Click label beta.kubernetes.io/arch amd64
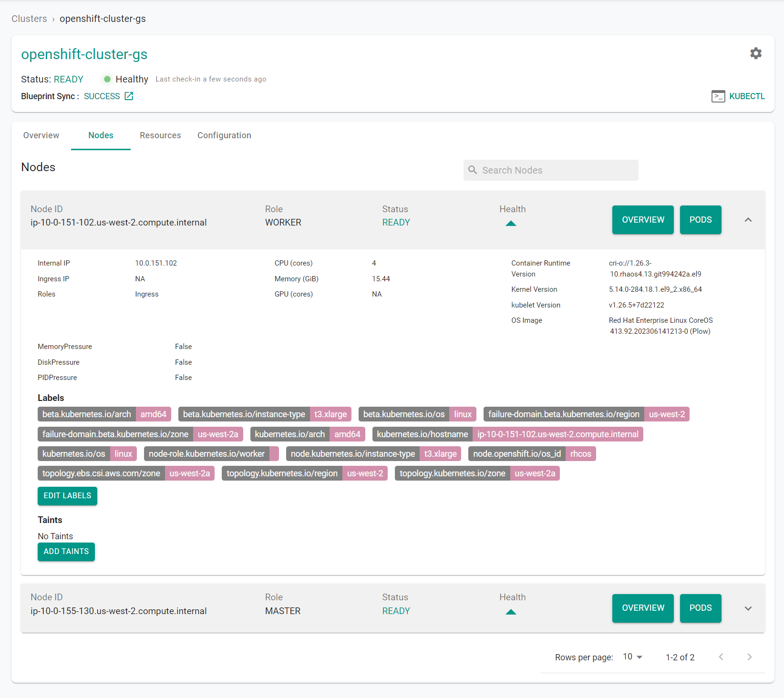The width and height of the screenshot is (784, 698). (104, 414)
